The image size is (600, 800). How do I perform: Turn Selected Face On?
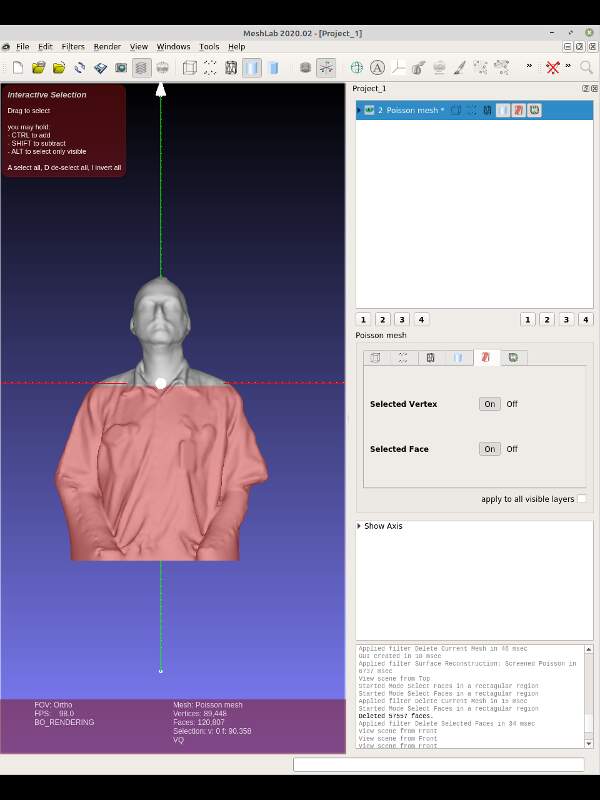pyautogui.click(x=489, y=449)
